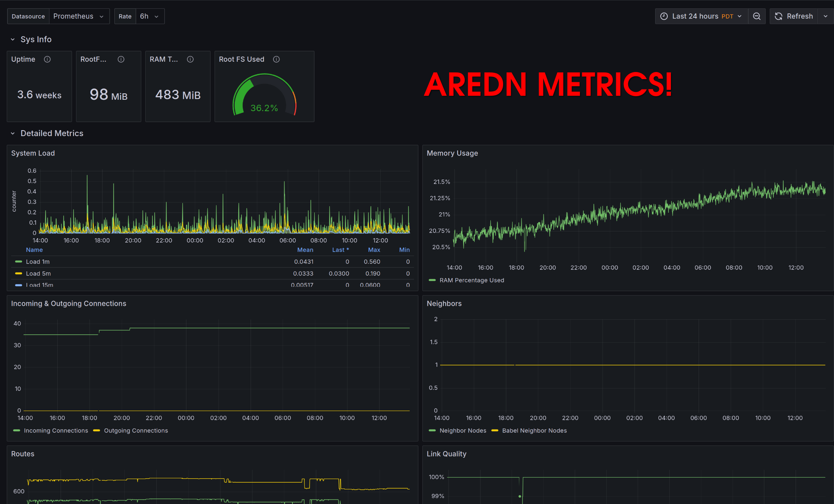The image size is (834, 504).
Task: Click the yellow Load 5m color swatch
Action: [x=18, y=273]
